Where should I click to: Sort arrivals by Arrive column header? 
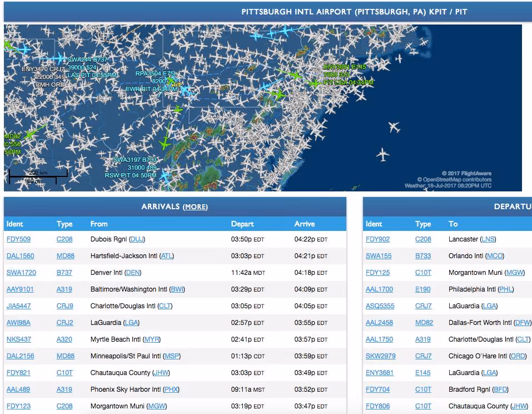coord(305,224)
